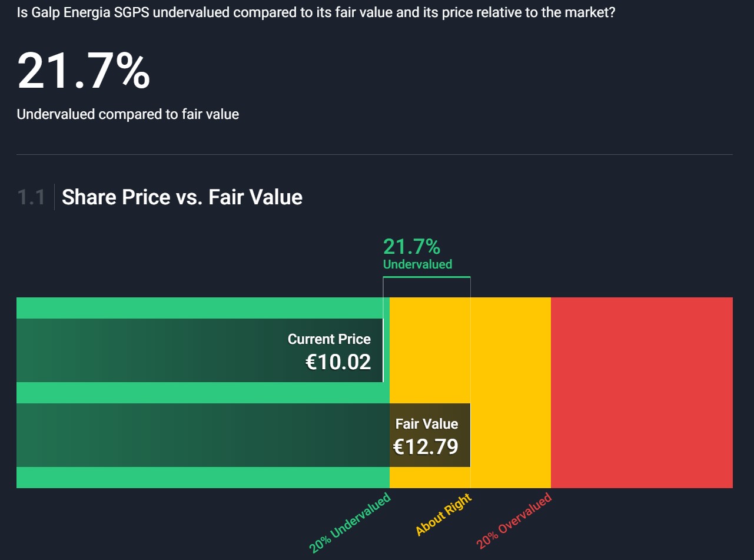Click the 1.1 section number

click(31, 197)
